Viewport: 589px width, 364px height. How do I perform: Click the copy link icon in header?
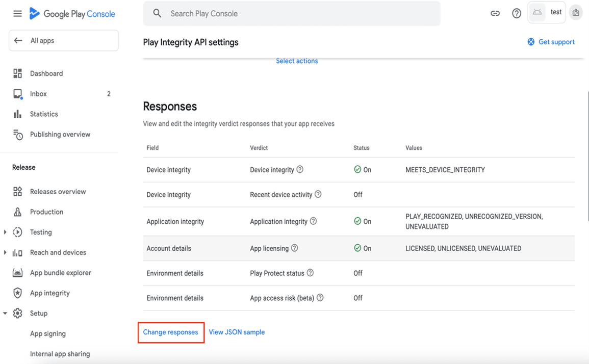(495, 14)
